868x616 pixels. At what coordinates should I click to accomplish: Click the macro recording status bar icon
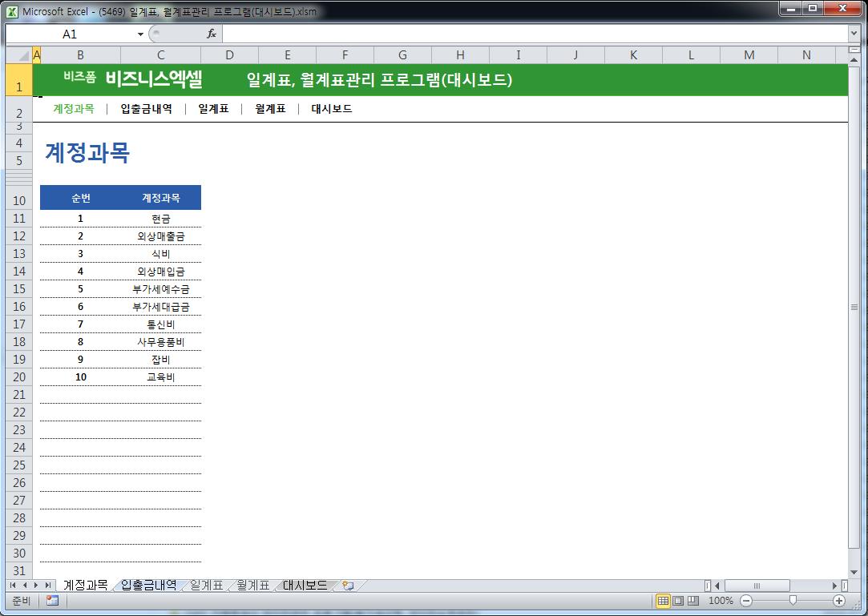tap(53, 601)
